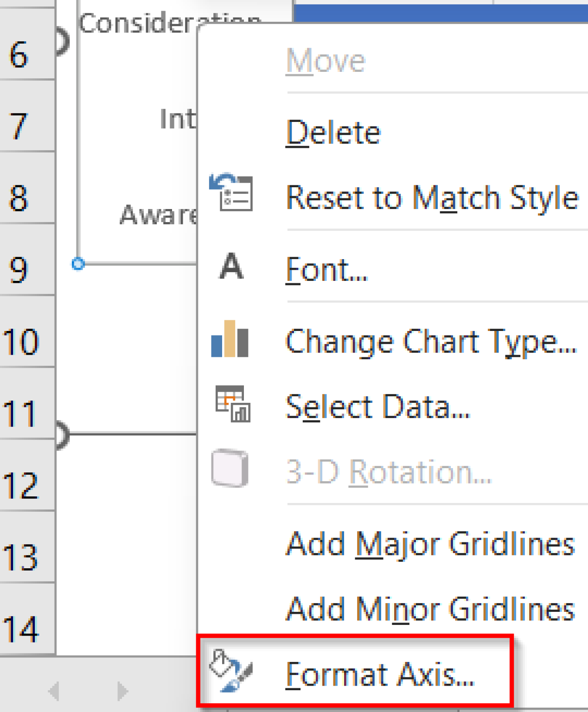Select Format Axis from the context menu

pos(380,674)
